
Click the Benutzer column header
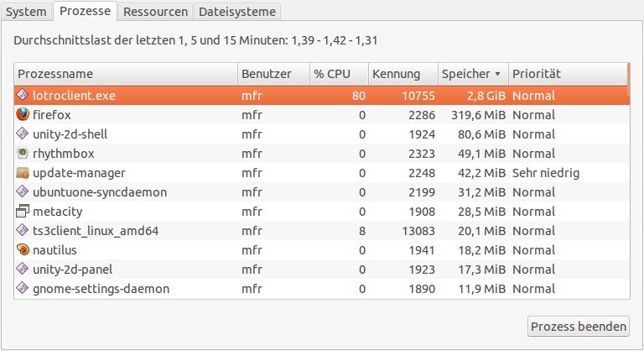pyautogui.click(x=273, y=74)
